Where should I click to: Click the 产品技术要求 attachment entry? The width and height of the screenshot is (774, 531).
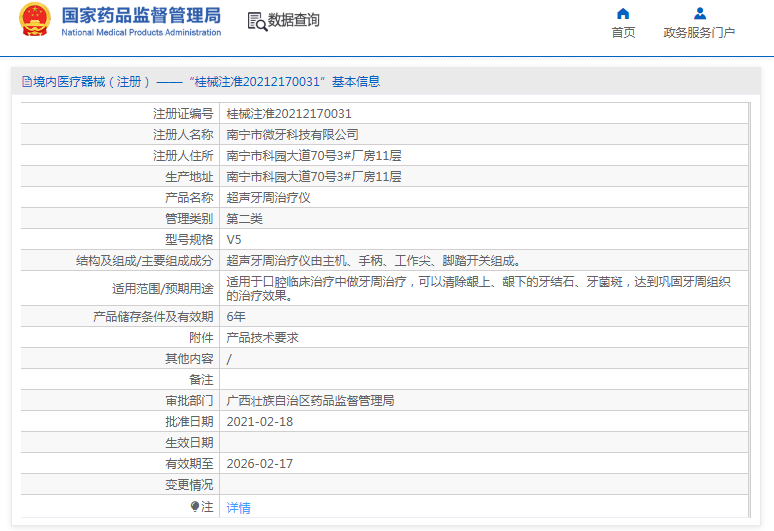click(262, 338)
